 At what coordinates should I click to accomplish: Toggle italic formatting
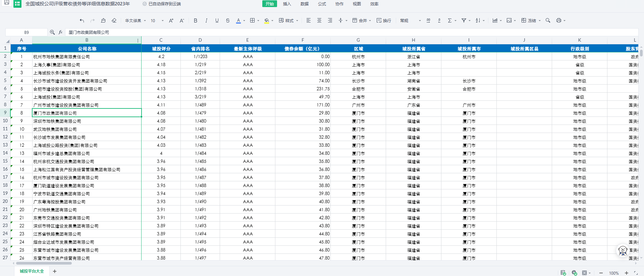click(x=206, y=20)
